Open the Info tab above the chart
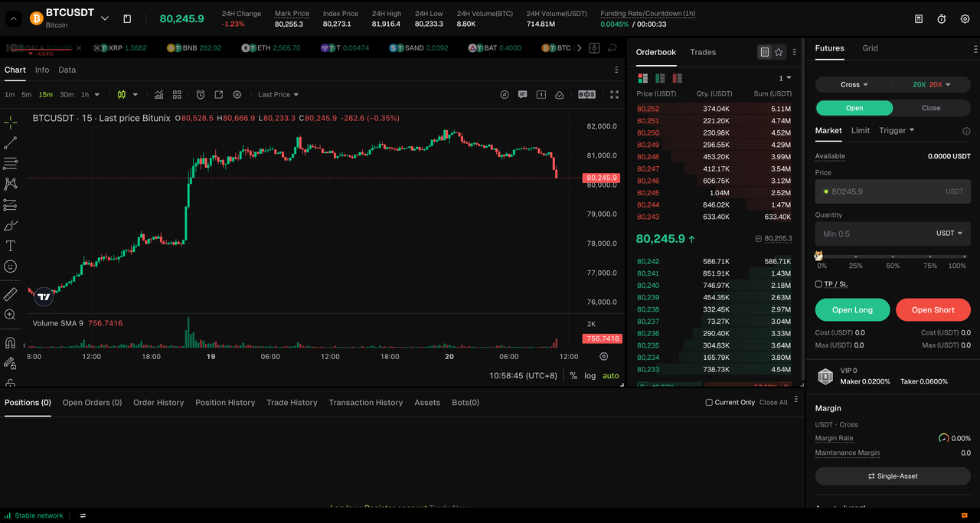 coord(42,70)
